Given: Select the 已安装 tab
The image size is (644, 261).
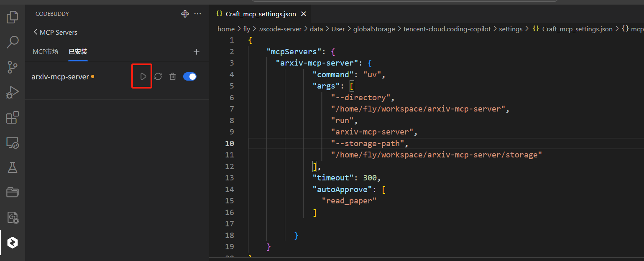Looking at the screenshot, I should pyautogui.click(x=78, y=52).
